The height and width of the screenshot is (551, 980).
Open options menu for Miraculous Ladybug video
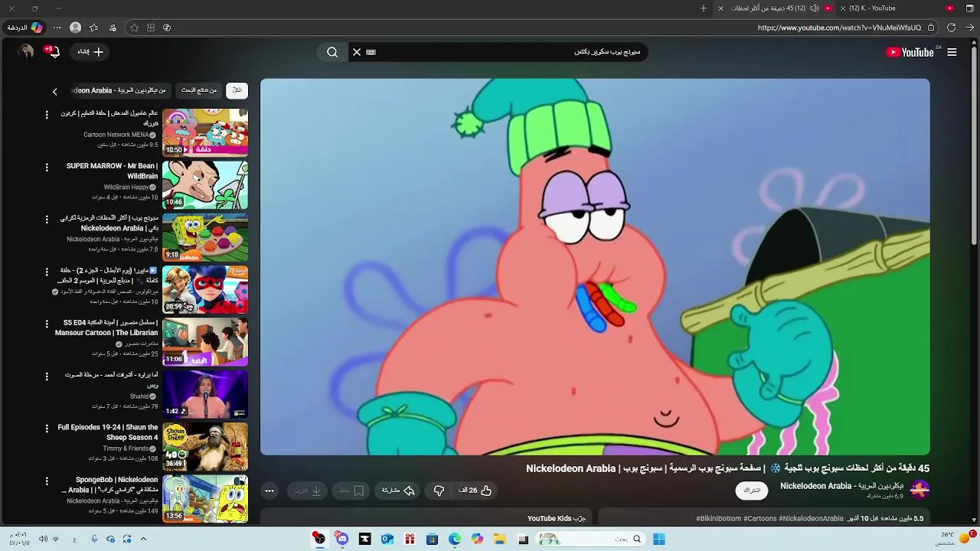click(x=47, y=272)
